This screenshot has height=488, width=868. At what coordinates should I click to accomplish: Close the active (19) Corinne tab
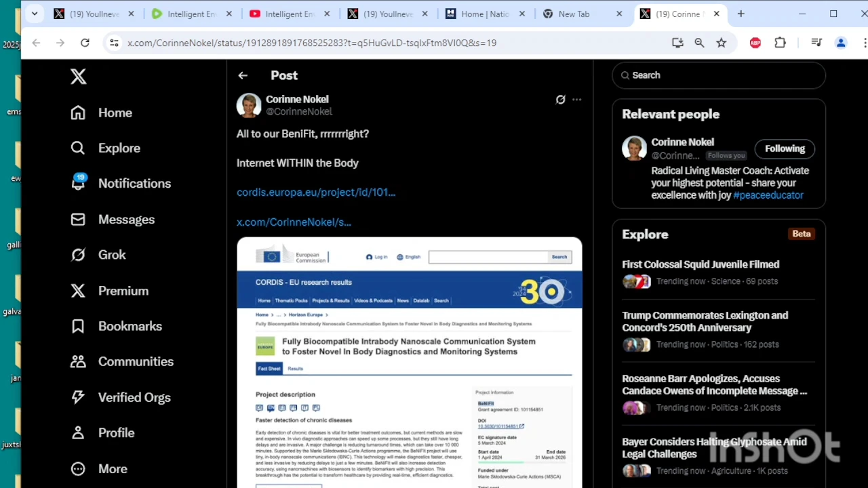tap(717, 14)
